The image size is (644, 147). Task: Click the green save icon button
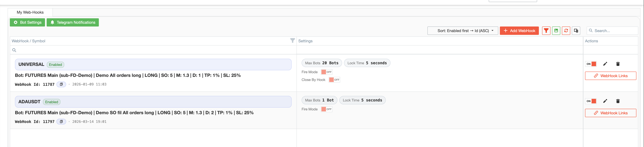(x=556, y=31)
